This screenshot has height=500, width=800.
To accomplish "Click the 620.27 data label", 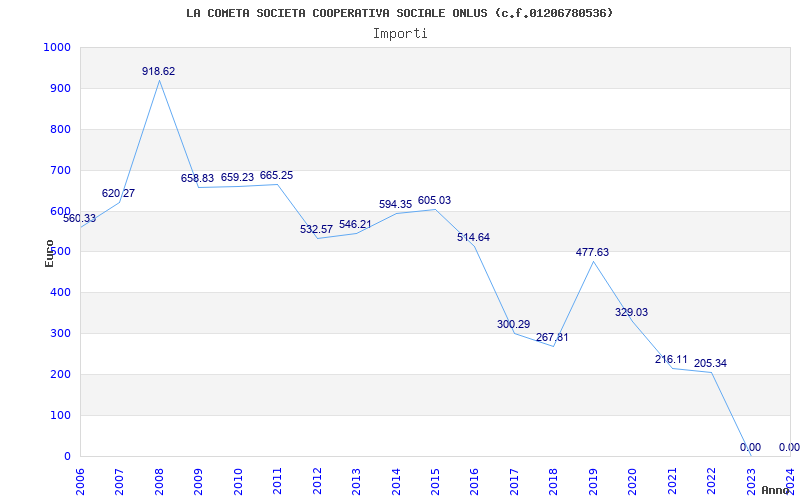I will [x=118, y=193].
